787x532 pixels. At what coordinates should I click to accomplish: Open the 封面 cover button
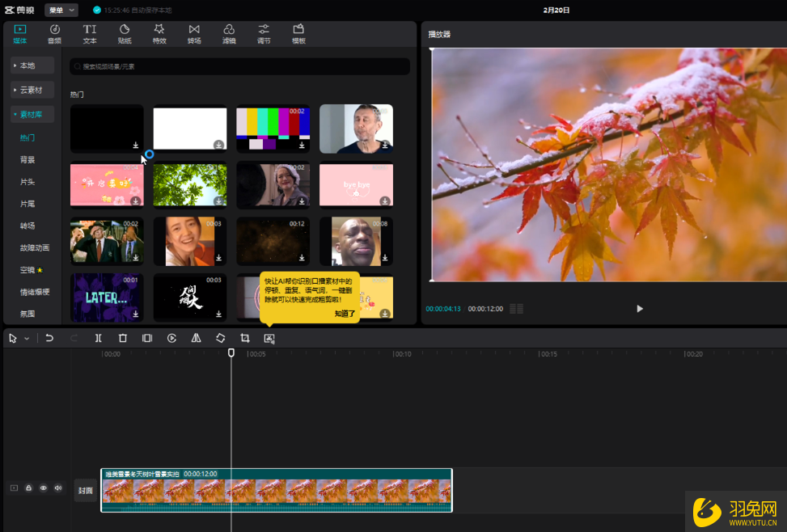[85, 490]
